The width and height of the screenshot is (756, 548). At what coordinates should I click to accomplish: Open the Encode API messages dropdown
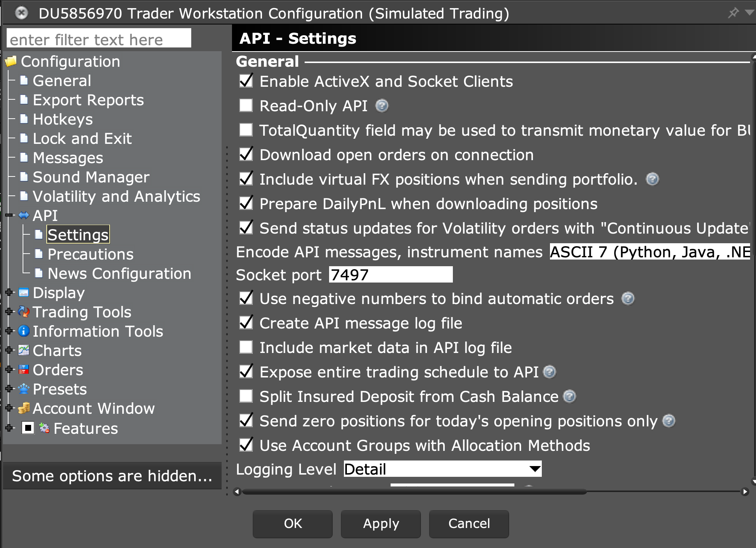[649, 252]
